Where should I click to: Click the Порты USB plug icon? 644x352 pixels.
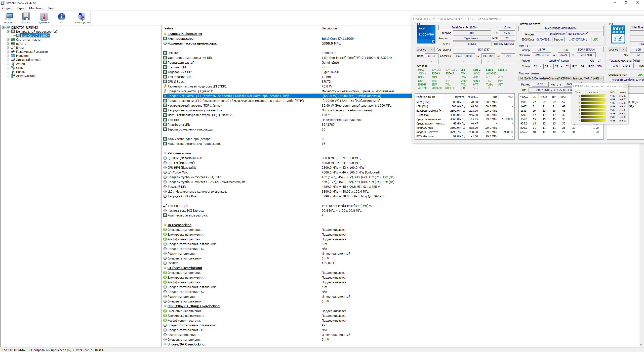13,72
